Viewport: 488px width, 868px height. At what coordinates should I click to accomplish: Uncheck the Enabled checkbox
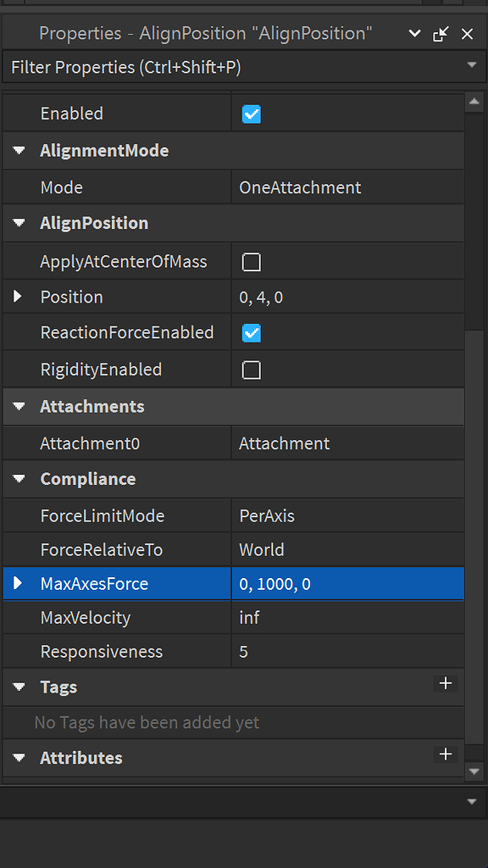(x=252, y=114)
